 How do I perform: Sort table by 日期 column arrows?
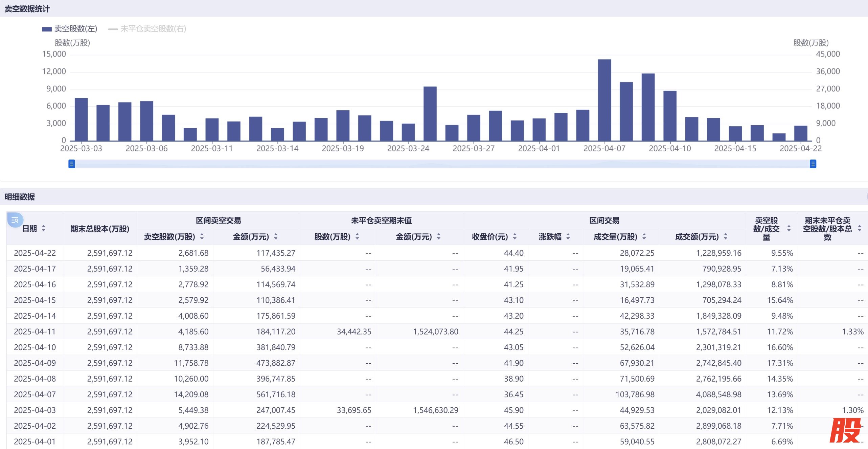44,229
